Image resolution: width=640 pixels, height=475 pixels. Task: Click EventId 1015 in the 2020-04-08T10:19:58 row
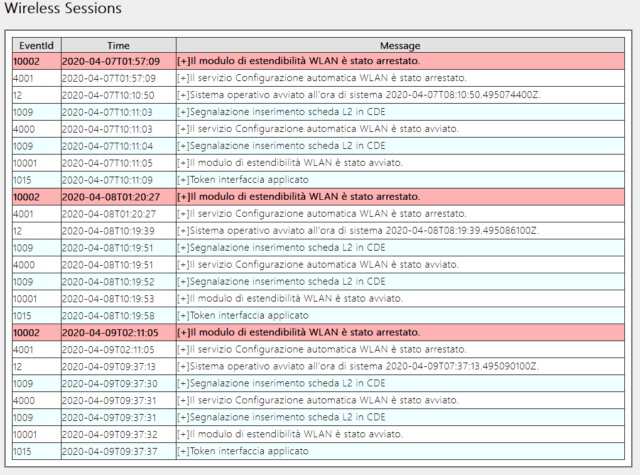pos(24,315)
